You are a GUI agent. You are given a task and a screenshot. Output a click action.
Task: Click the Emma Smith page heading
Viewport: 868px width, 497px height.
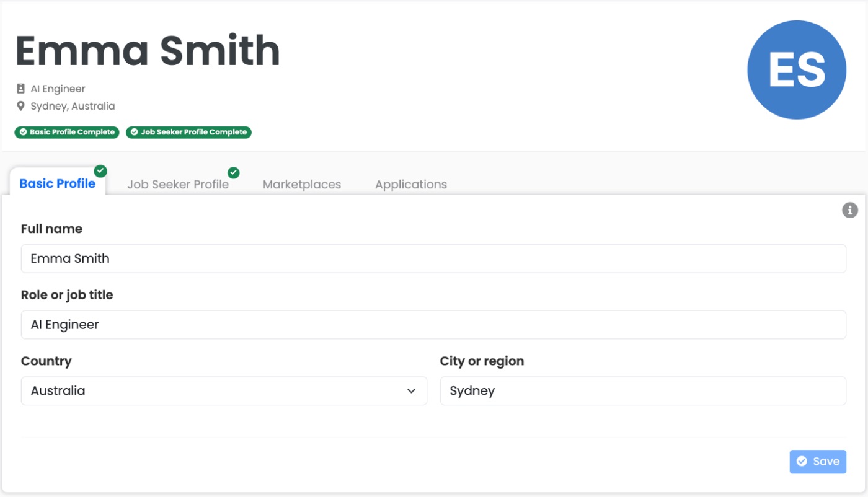(148, 50)
